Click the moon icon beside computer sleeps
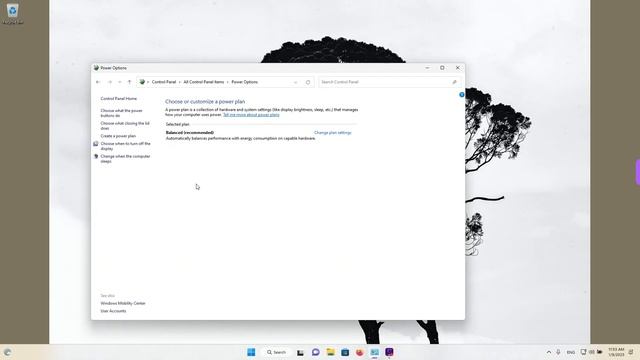 [x=96, y=156]
